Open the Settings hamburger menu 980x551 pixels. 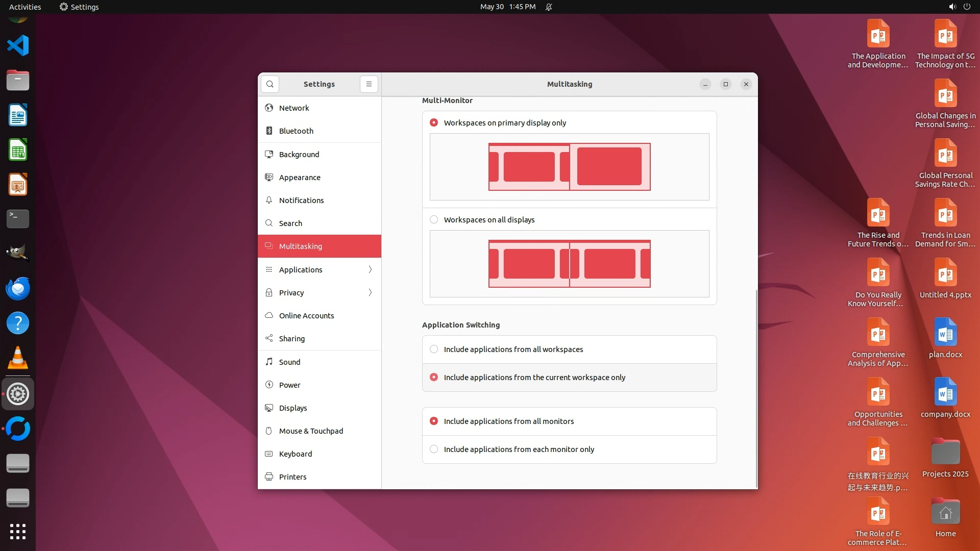coord(369,84)
